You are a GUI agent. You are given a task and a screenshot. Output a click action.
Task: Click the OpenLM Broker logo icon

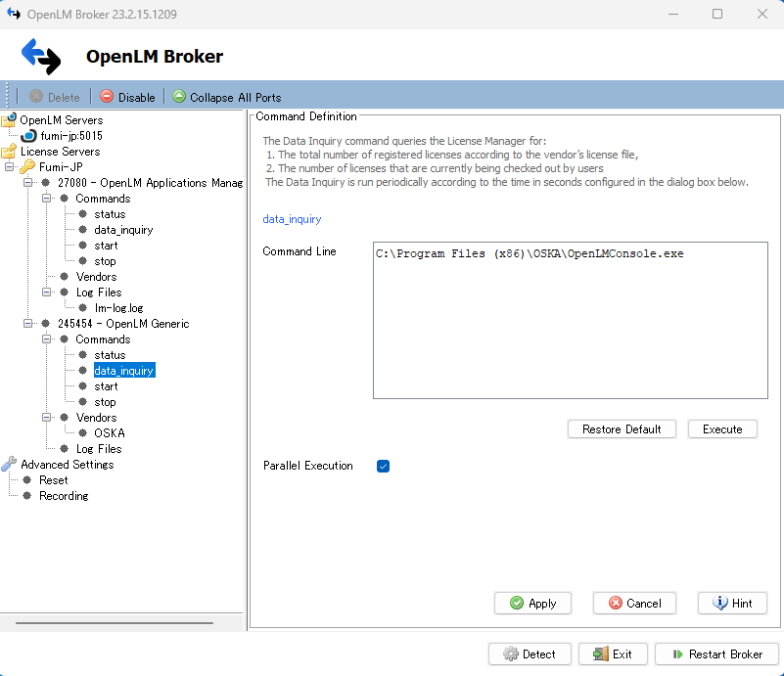click(41, 56)
